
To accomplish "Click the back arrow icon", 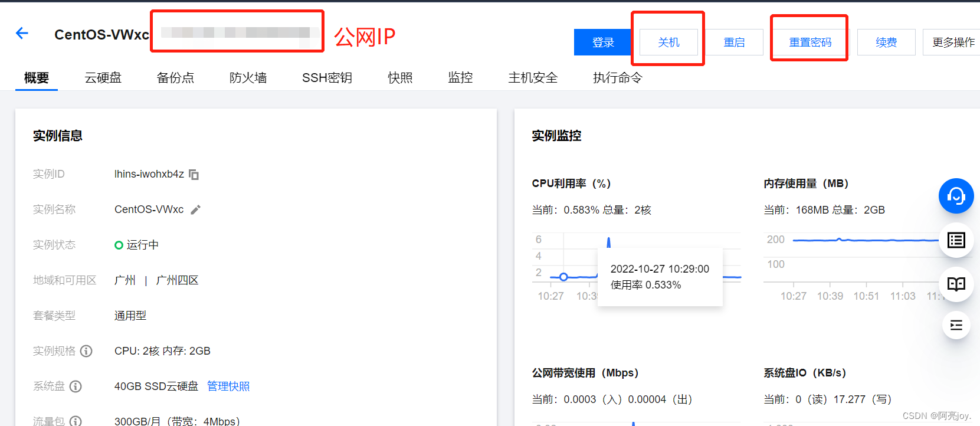I will 22,33.
